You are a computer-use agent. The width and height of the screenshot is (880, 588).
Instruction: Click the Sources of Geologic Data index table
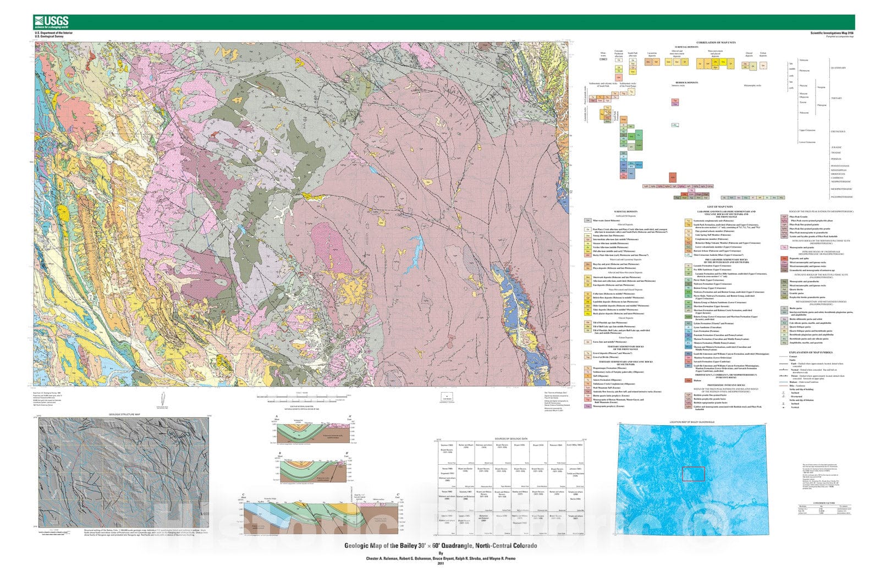[x=511, y=488]
